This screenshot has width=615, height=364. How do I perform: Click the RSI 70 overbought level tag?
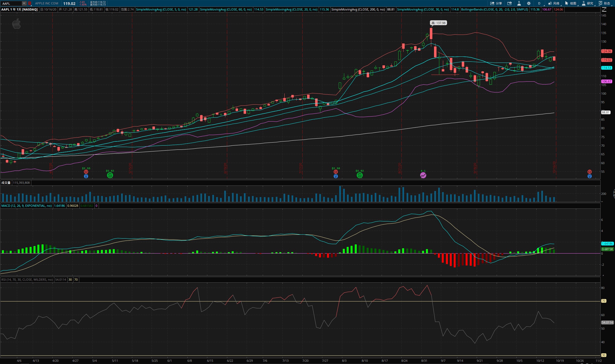(x=604, y=301)
